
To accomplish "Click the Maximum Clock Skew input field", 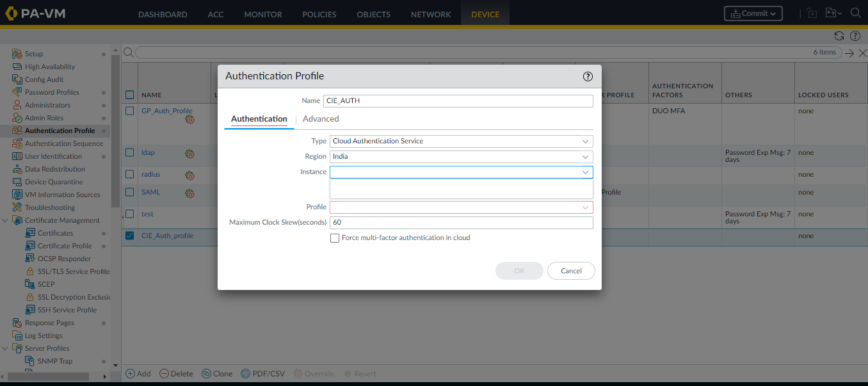I will [461, 223].
